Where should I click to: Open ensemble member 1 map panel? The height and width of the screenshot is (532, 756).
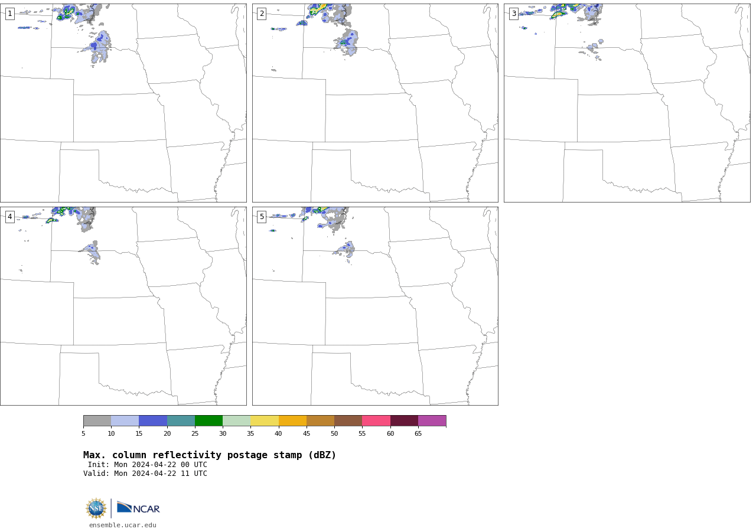click(123, 103)
